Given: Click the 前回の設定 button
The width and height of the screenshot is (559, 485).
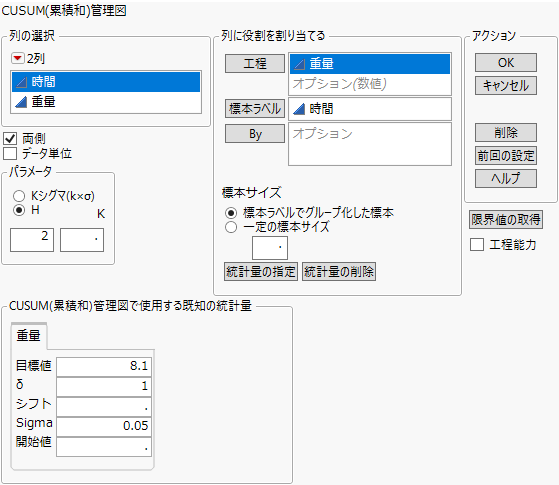Looking at the screenshot, I should [506, 155].
